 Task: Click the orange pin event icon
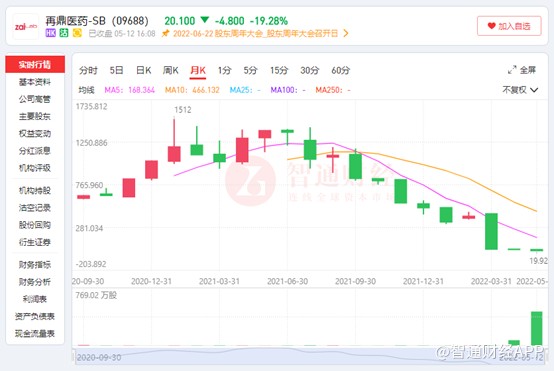(165, 34)
